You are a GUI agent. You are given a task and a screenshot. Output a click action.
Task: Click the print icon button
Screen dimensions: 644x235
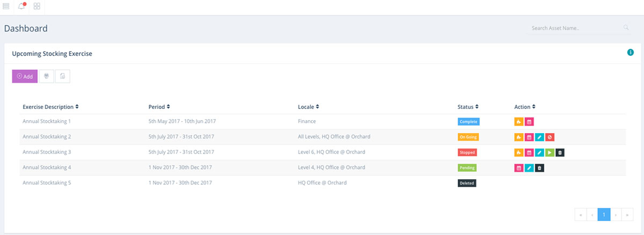[47, 76]
